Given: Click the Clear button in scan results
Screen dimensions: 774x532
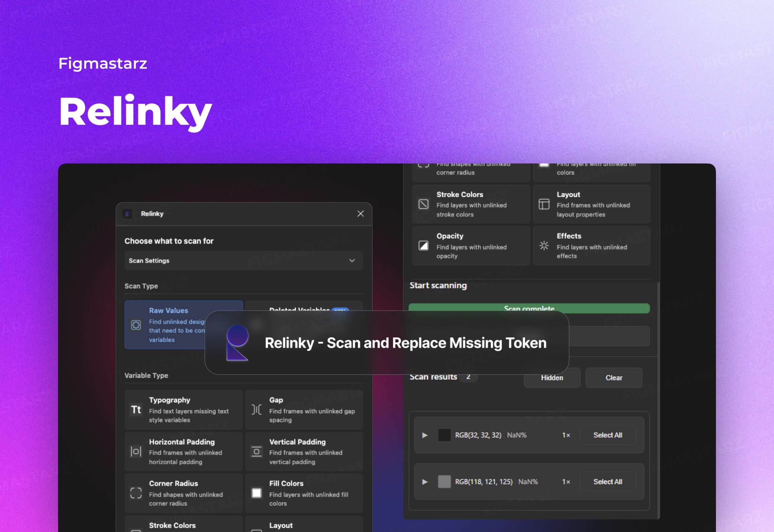Looking at the screenshot, I should (614, 378).
